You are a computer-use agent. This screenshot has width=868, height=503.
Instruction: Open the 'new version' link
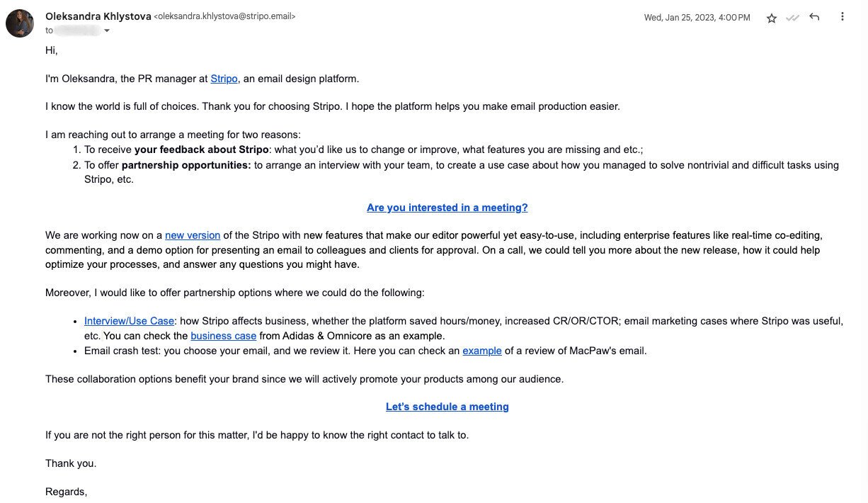pos(193,234)
